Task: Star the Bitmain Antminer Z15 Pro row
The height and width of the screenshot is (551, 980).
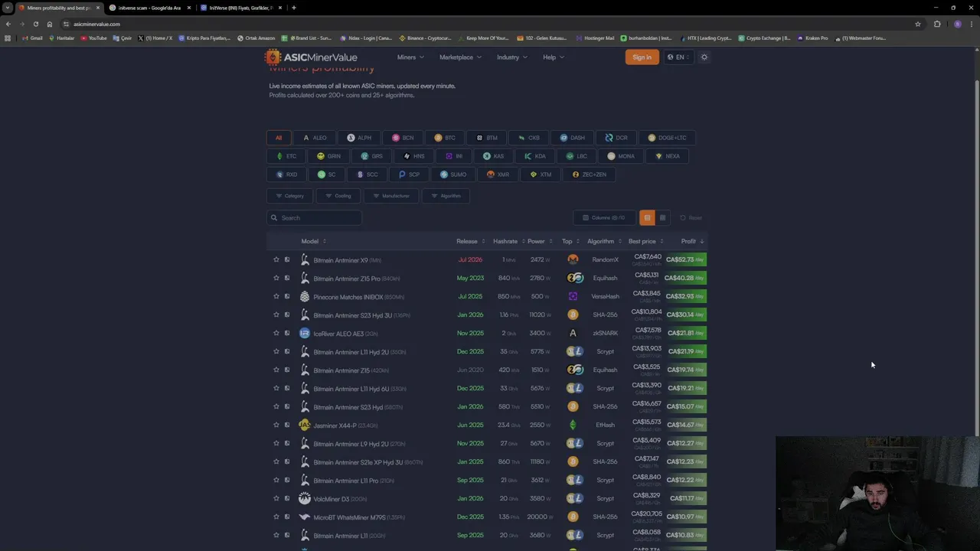Action: point(276,278)
